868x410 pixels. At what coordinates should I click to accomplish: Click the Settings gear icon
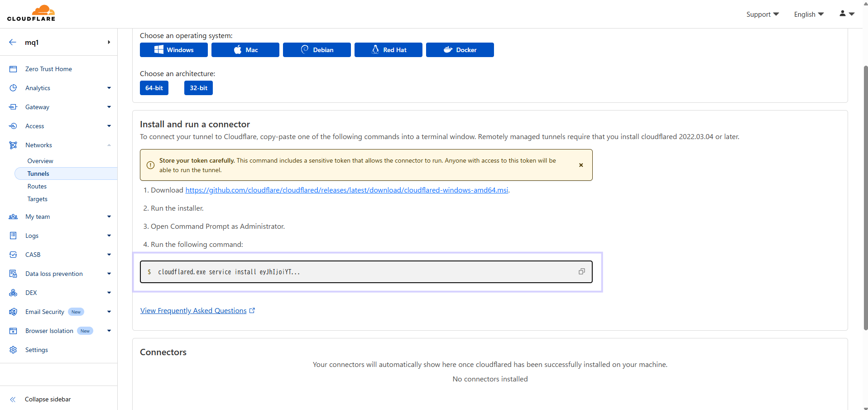pyautogui.click(x=13, y=350)
